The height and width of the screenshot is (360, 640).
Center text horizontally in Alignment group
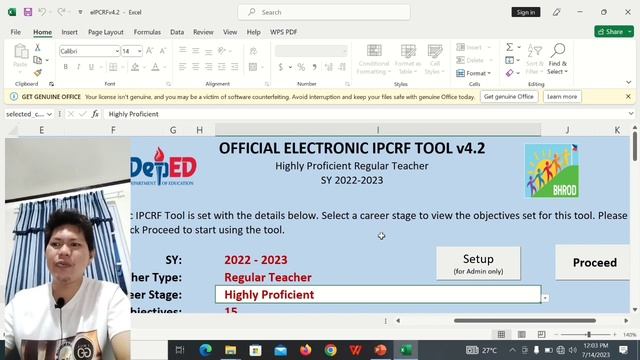coord(196,67)
